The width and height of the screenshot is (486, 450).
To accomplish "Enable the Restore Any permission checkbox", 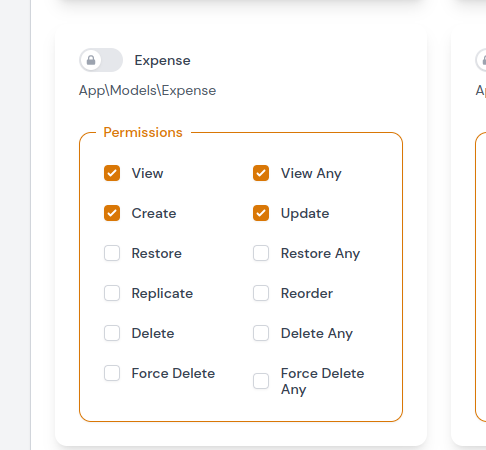I will point(261,253).
